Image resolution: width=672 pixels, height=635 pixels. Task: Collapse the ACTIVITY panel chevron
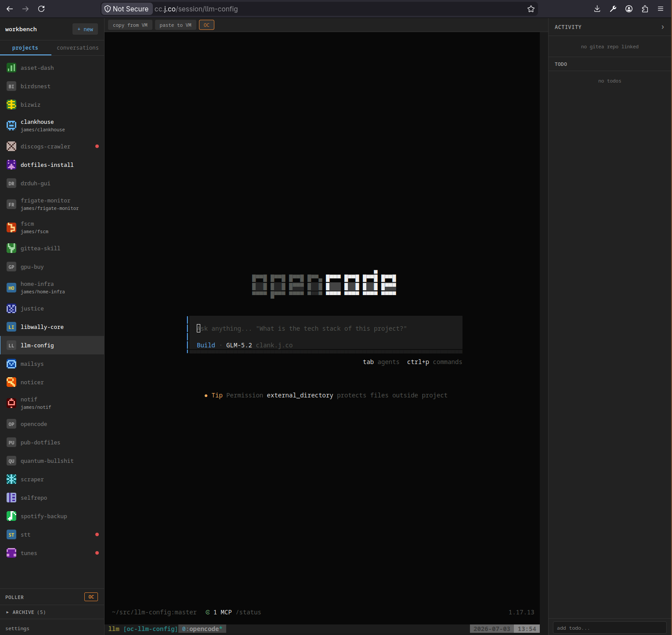pos(662,27)
